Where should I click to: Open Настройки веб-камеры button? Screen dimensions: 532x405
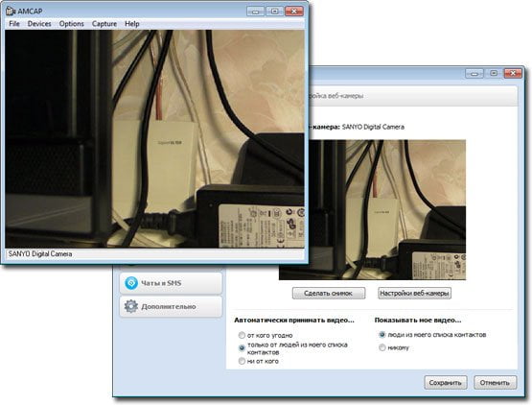click(414, 294)
